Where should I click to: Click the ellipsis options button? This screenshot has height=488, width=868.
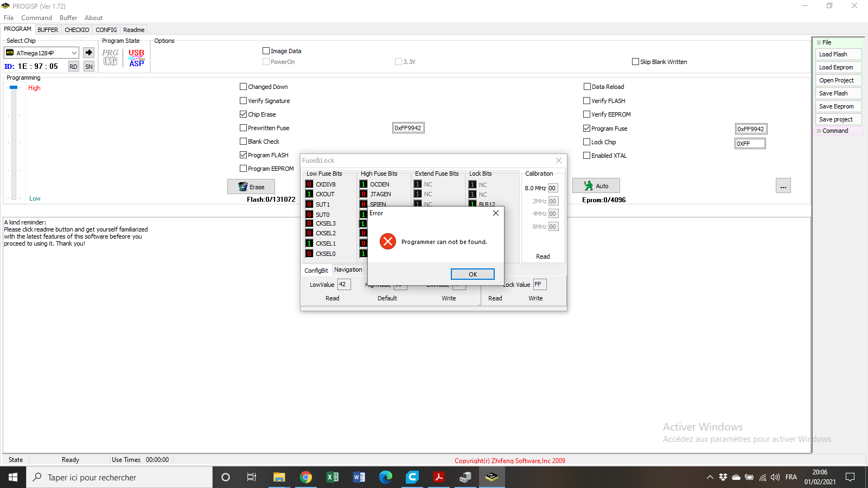(x=783, y=186)
